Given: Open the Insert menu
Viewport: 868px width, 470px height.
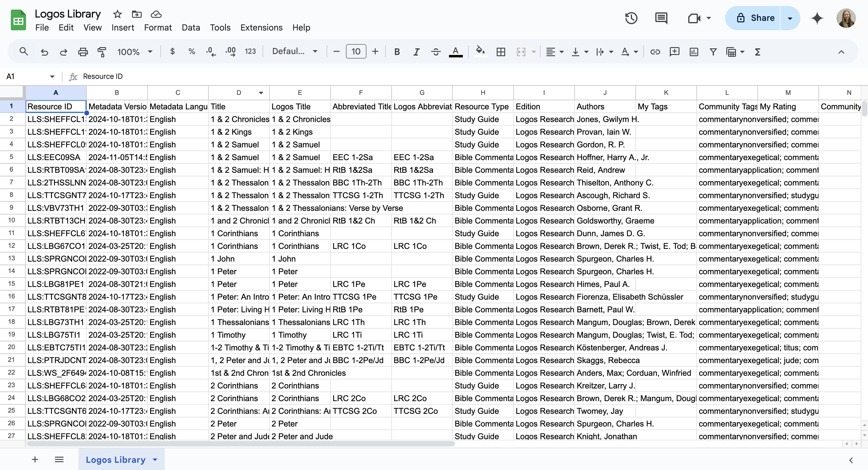Looking at the screenshot, I should tap(123, 27).
